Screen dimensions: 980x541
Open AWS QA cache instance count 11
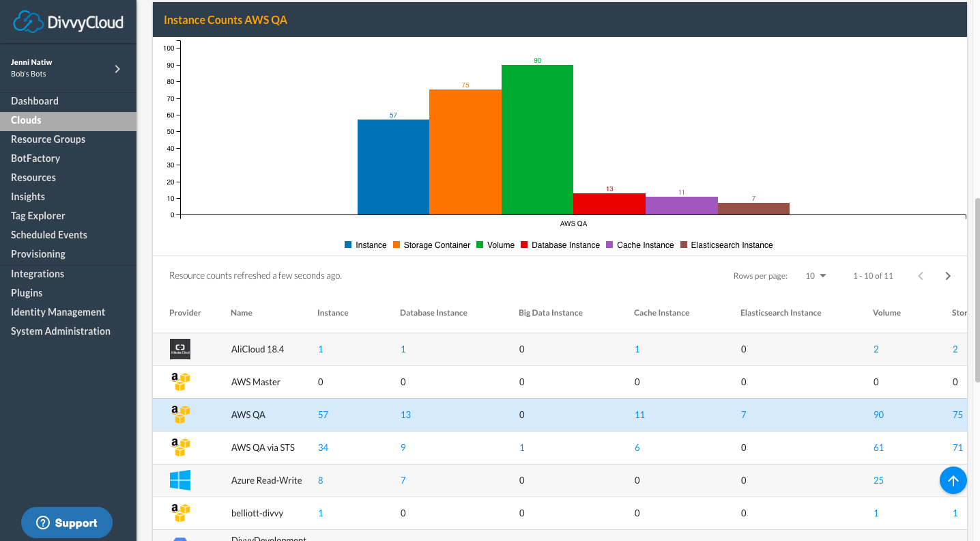[x=639, y=415]
